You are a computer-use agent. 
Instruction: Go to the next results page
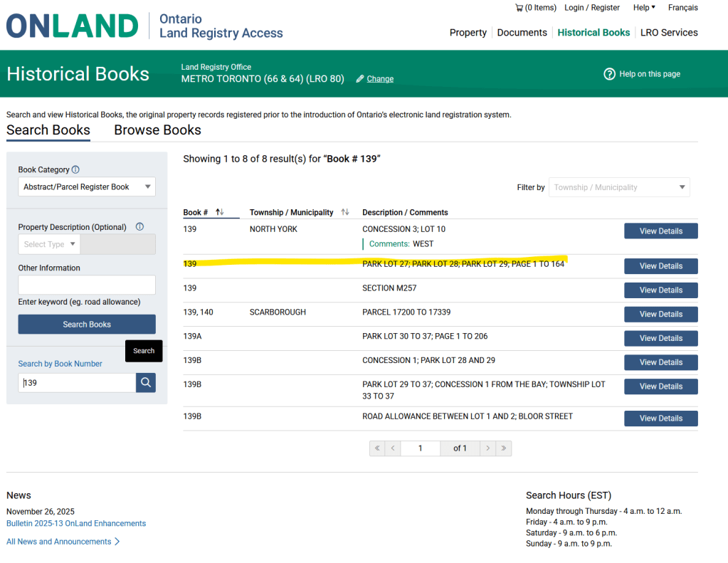click(x=487, y=448)
